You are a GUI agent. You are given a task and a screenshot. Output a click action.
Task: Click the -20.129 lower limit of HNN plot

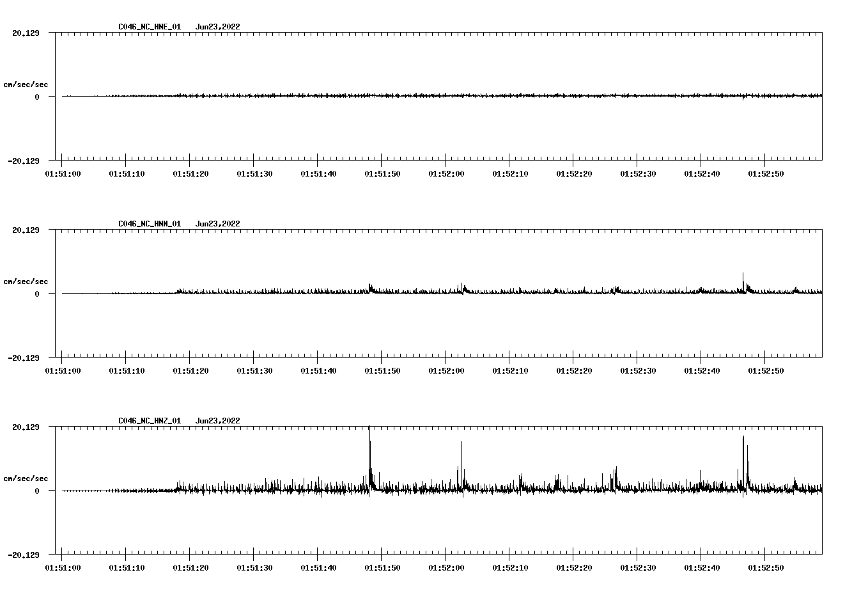24,358
